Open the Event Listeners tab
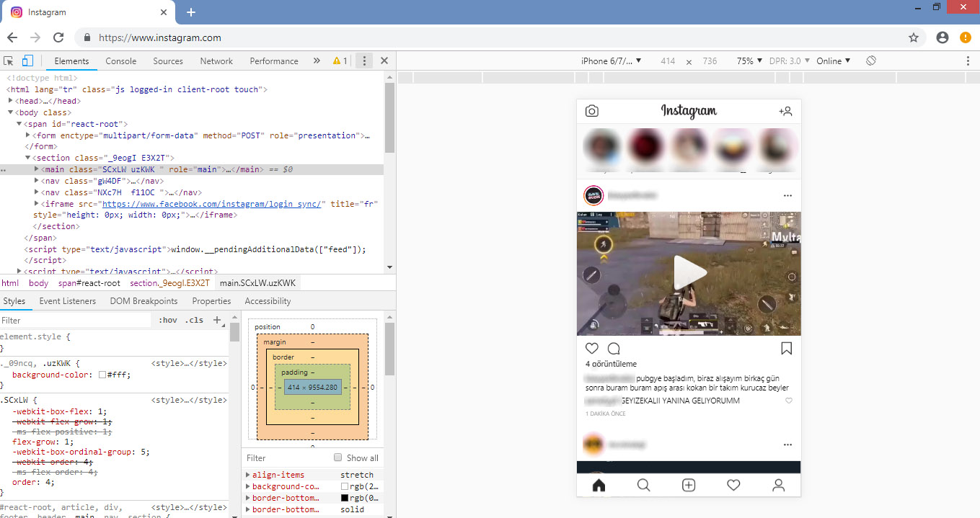The height and width of the screenshot is (518, 980). pos(68,301)
